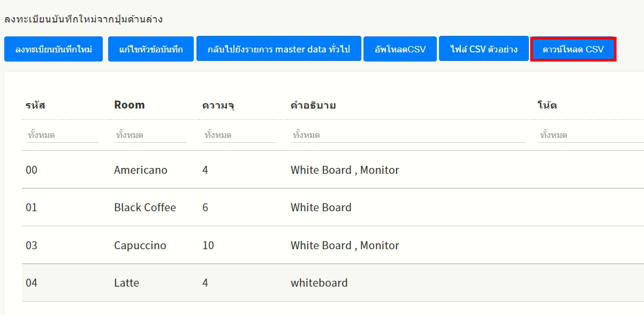
Task: Focus the โน้ต column filter input
Action: coord(589,135)
